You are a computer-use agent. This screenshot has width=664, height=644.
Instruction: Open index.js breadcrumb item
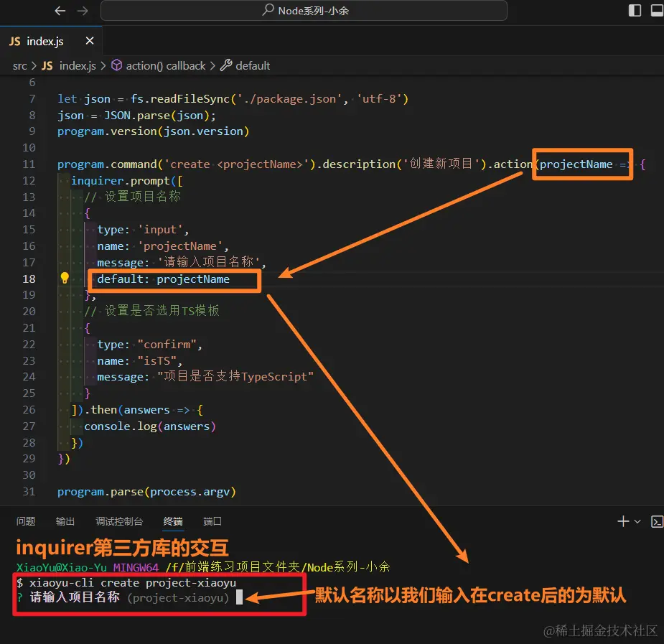point(69,65)
